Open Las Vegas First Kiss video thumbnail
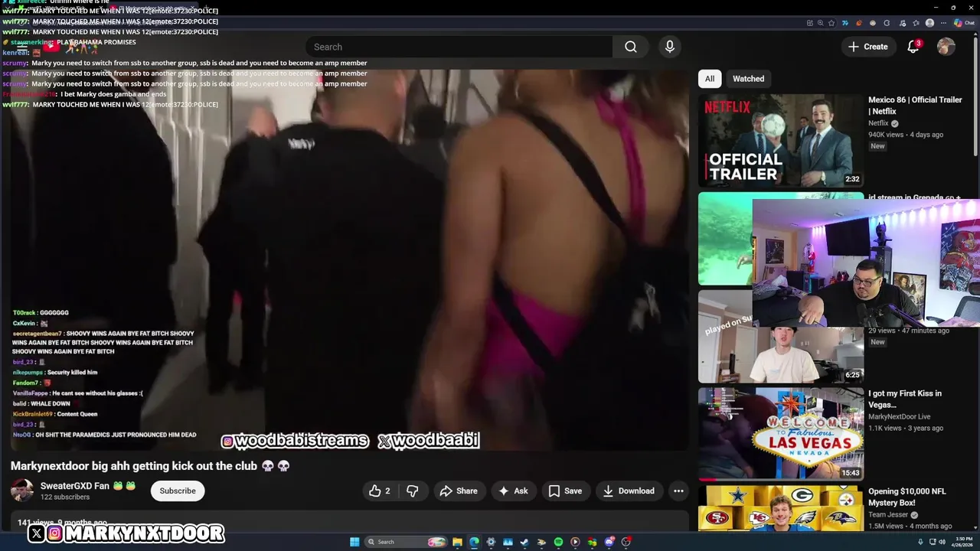Image resolution: width=980 pixels, height=551 pixels. point(781,434)
